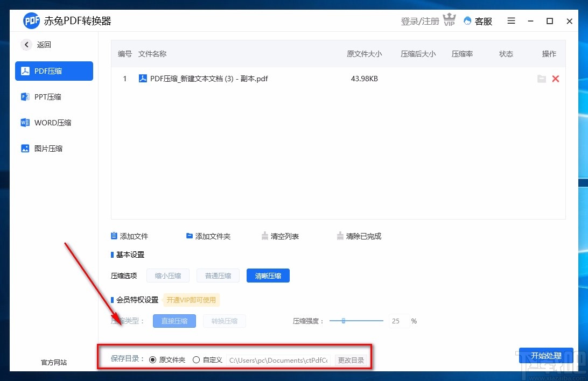This screenshot has width=588, height=381.
Task: Open the VIP crown icon in the title bar
Action: (449, 20)
